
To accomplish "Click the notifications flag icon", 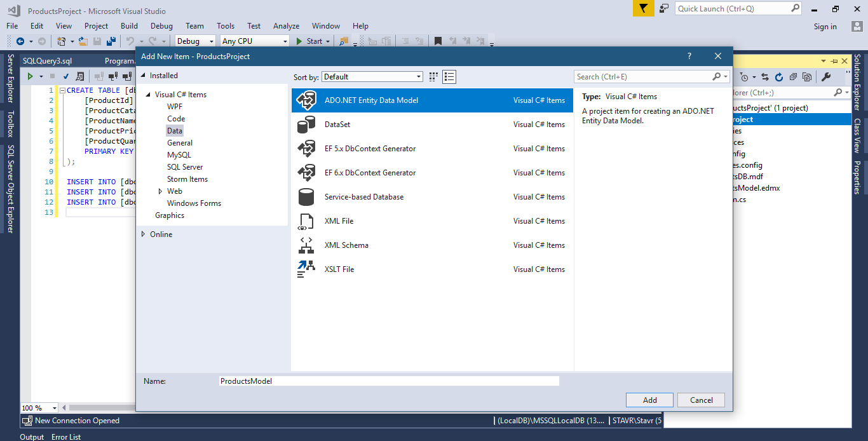I will click(x=643, y=8).
